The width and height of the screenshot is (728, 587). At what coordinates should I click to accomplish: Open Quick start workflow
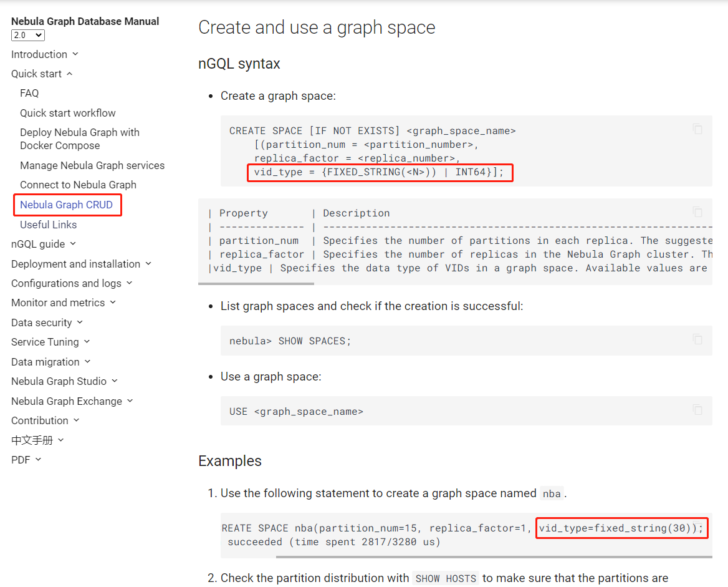67,112
